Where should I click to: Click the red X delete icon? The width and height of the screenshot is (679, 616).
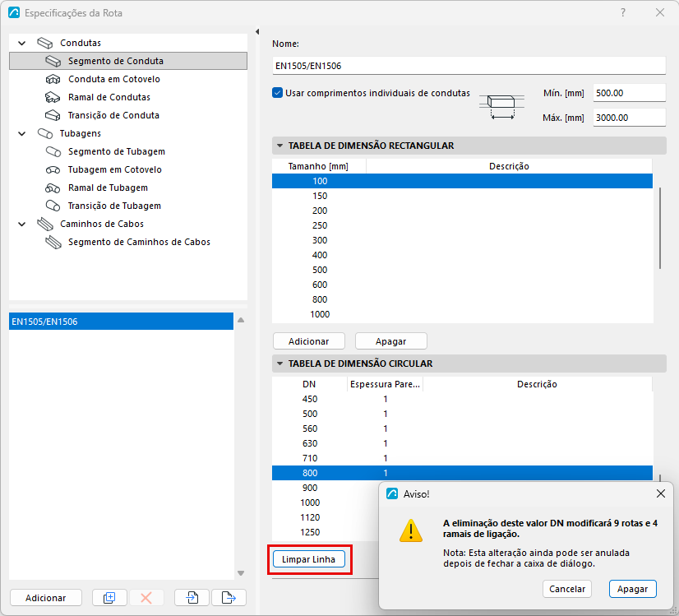point(146,598)
